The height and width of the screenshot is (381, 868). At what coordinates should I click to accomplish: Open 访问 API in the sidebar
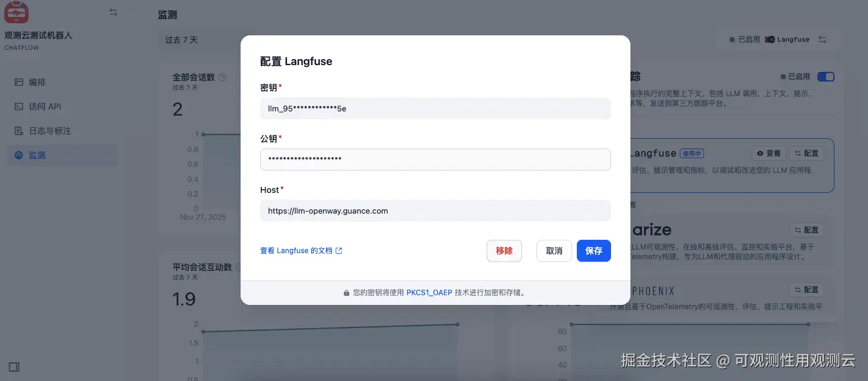coord(62,107)
